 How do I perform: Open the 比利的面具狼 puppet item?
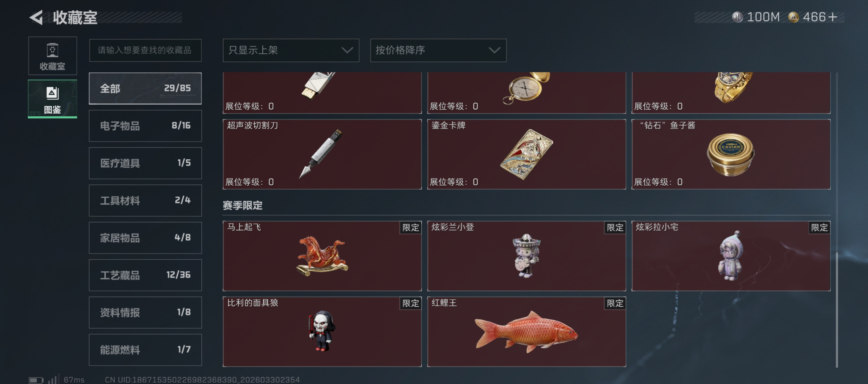pyautogui.click(x=322, y=332)
